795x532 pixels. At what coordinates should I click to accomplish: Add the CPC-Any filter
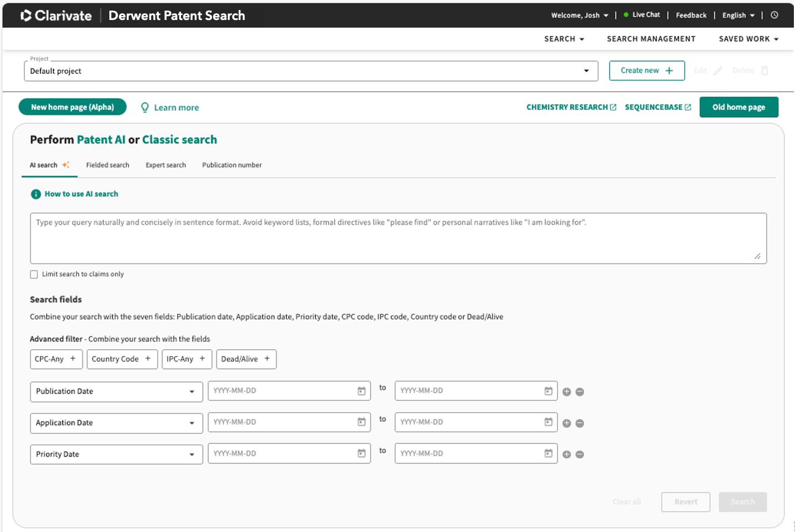56,359
